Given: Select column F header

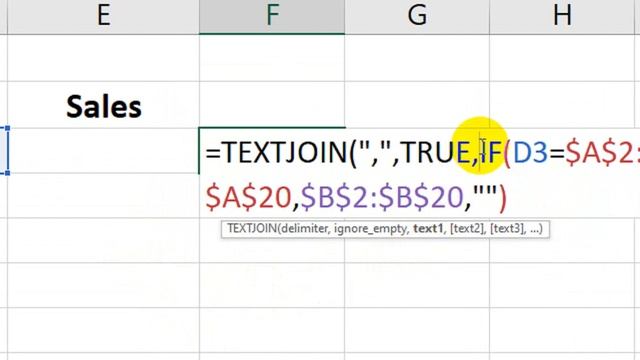Looking at the screenshot, I should [x=272, y=17].
